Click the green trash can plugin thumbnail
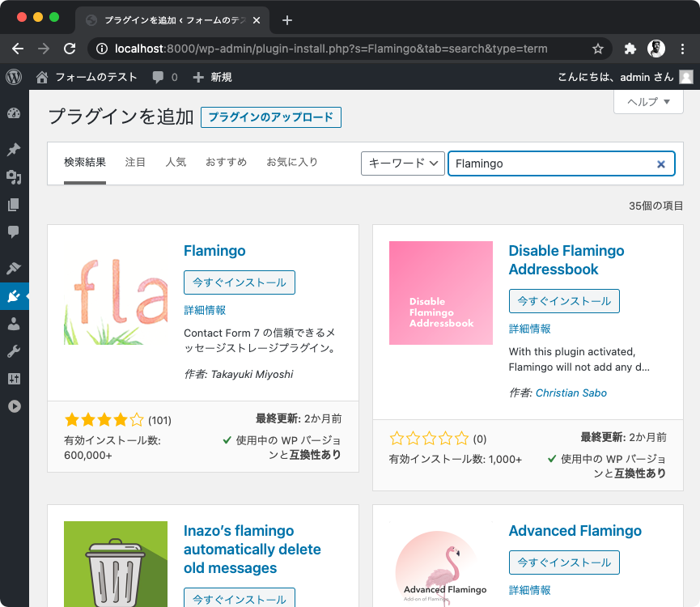Screen dimensions: 700x607 tap(116, 564)
